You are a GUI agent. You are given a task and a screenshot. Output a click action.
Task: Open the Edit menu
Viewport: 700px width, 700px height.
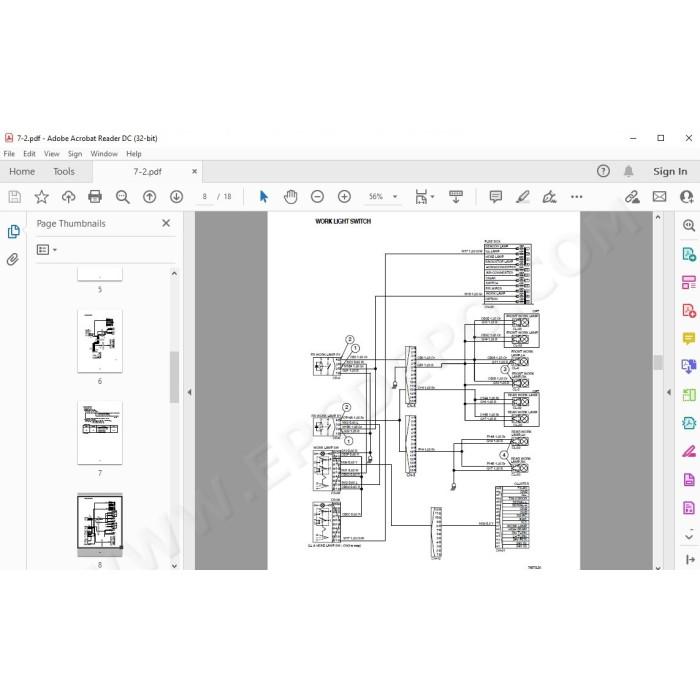coord(29,154)
